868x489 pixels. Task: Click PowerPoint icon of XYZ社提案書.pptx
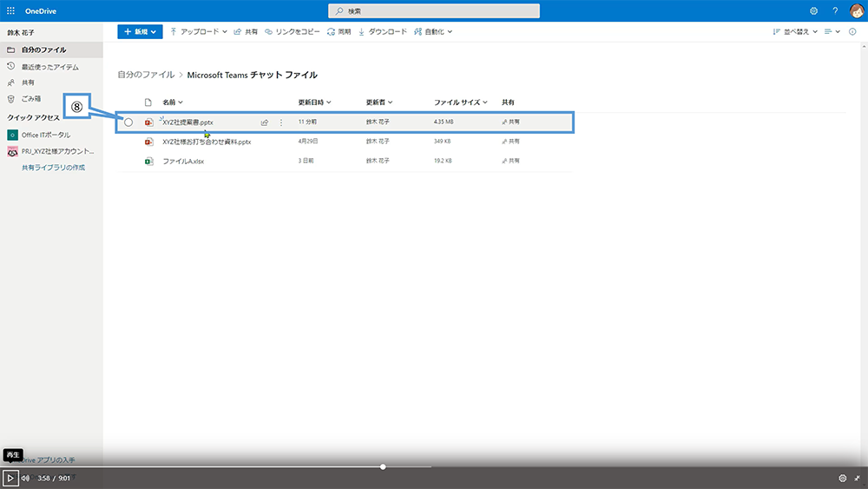(x=149, y=122)
